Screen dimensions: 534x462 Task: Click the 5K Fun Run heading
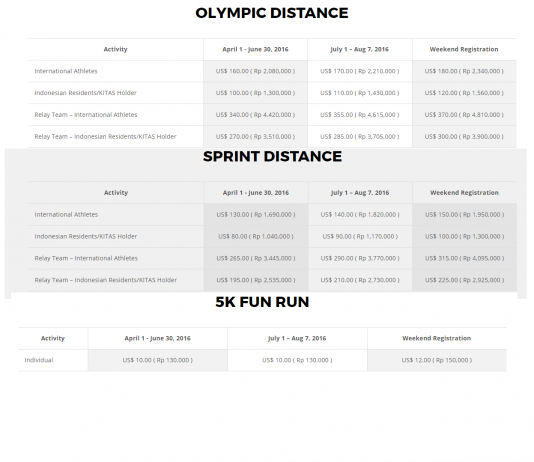pyautogui.click(x=262, y=302)
